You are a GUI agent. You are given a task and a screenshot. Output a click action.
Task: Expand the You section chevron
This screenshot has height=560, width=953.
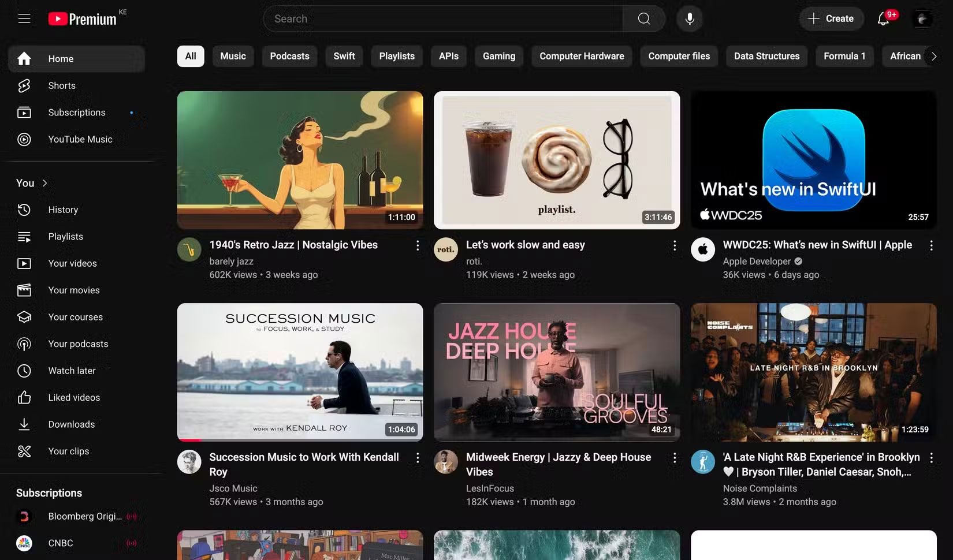(x=43, y=182)
